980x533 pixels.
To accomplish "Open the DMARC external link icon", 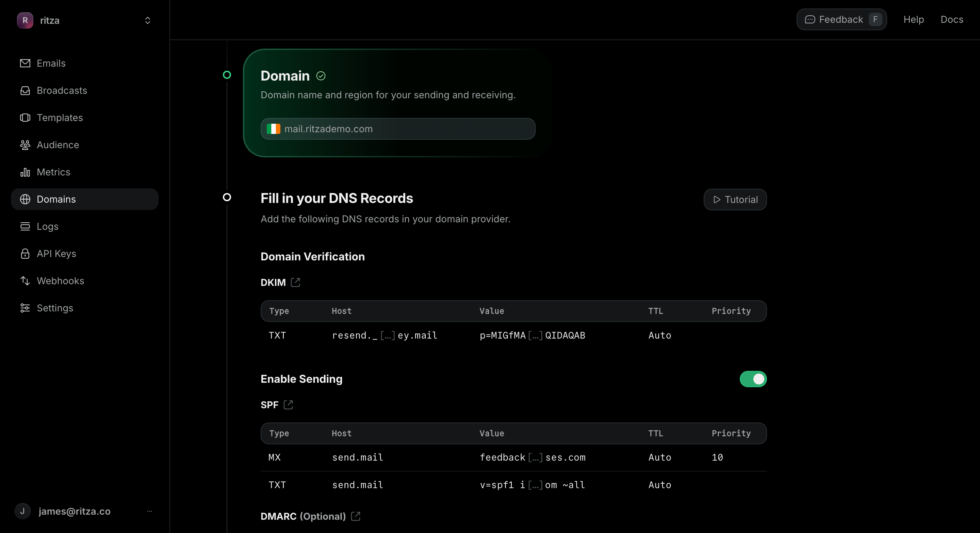I will (x=355, y=516).
